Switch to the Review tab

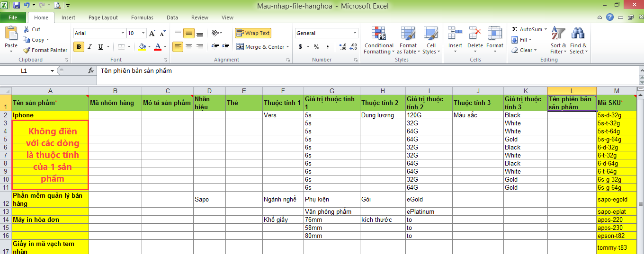(200, 18)
